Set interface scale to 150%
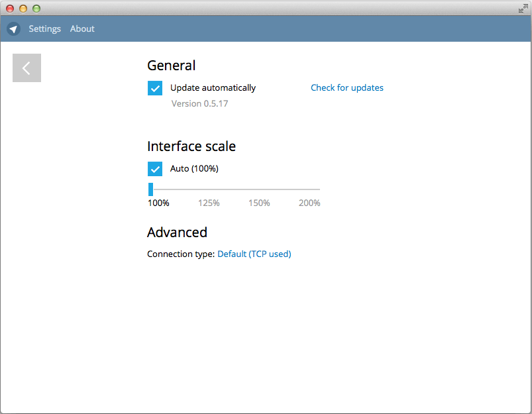This screenshot has height=414, width=532. (x=259, y=203)
